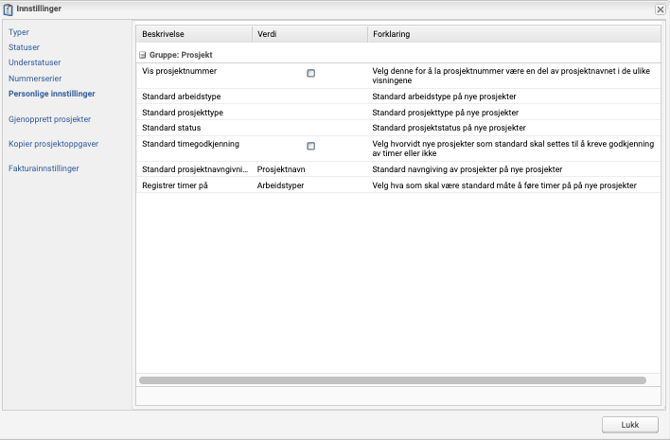Open the Registrer timer på value Arbeidstyper
This screenshot has height=440, width=670.
click(x=282, y=186)
